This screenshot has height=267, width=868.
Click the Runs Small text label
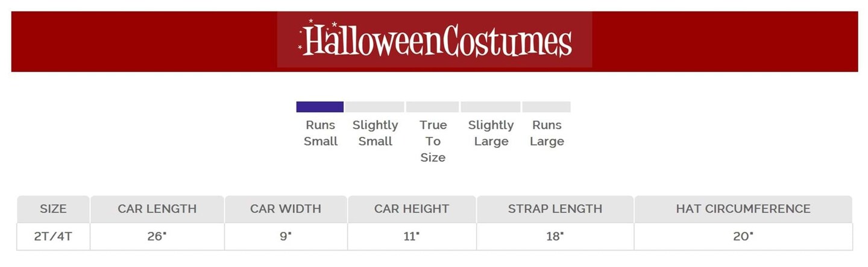[320, 133]
